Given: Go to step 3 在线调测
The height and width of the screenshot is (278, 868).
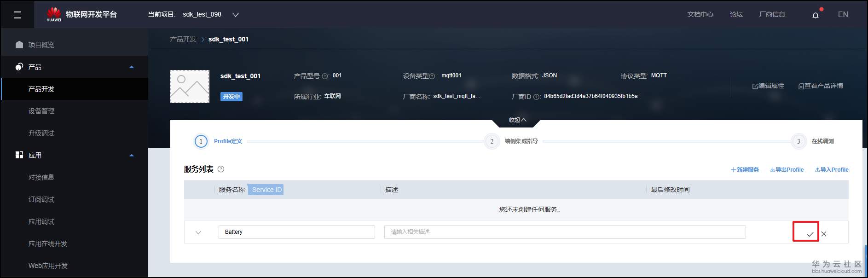Looking at the screenshot, I should click(x=813, y=141).
